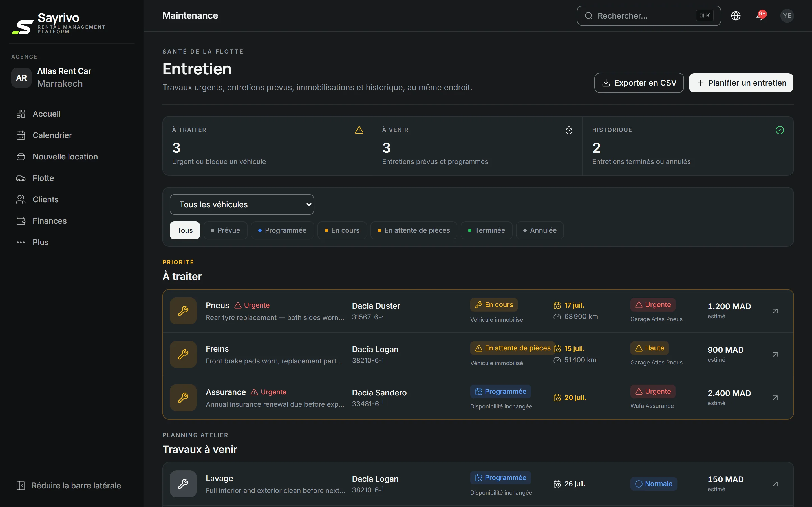
Task: Click the YE user avatar
Action: [x=787, y=16]
